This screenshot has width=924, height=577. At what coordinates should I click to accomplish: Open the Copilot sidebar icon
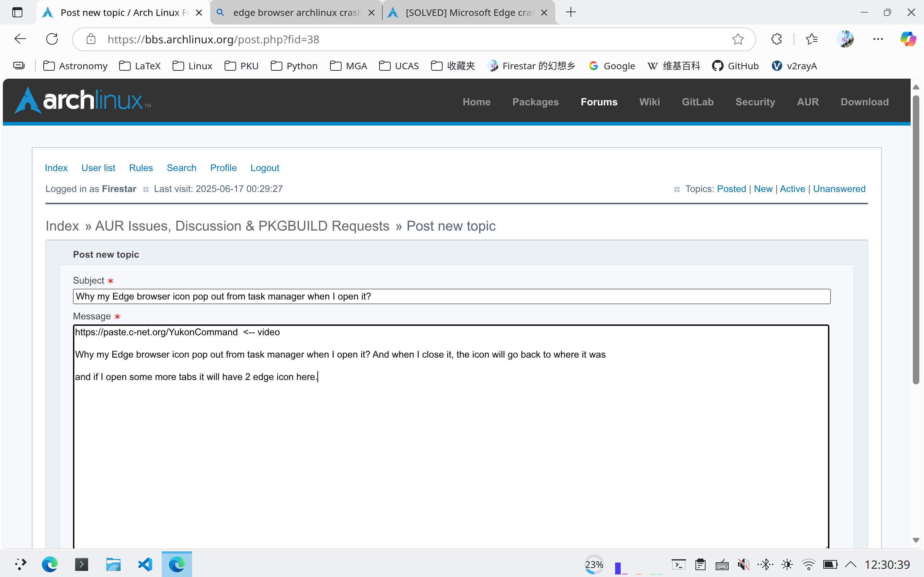pos(908,39)
